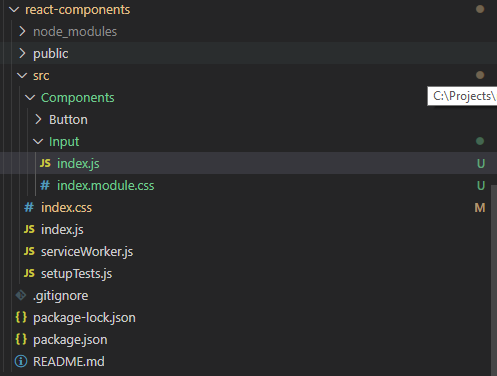Collapse the Input folder chevron
The height and width of the screenshot is (376, 497).
point(38,142)
